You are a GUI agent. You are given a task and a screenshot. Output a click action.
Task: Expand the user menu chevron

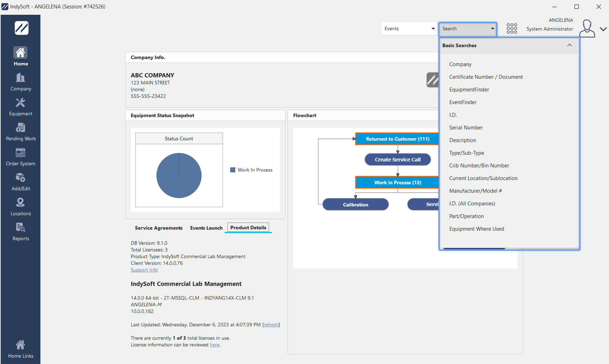603,29
